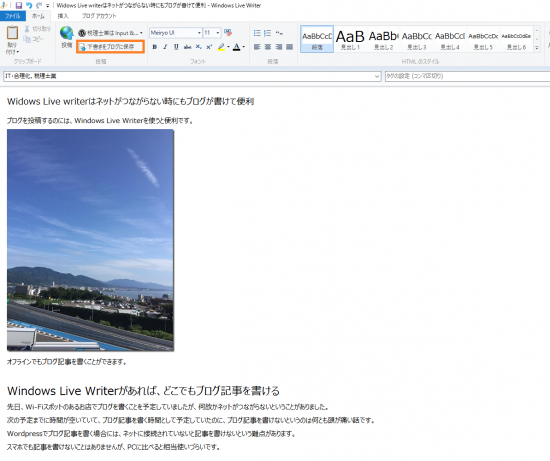This screenshot has width=550, height=461.
Task: Click the numbered list icon
Action: 268,33
